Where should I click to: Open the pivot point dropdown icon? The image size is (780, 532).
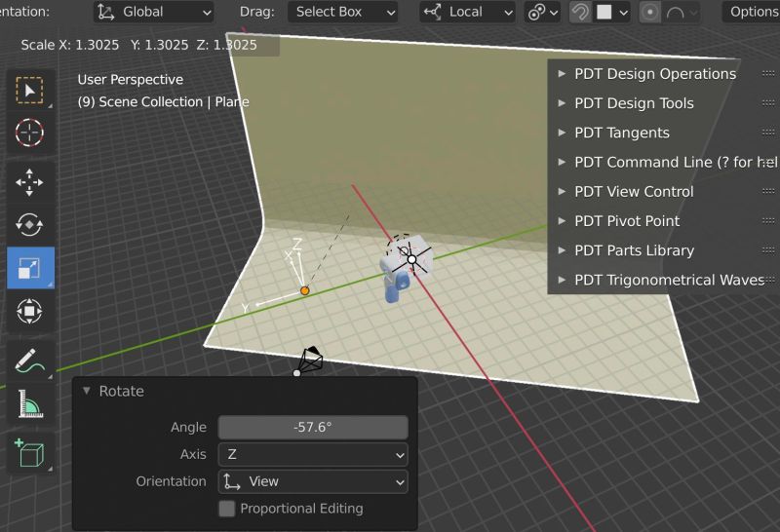tap(542, 12)
